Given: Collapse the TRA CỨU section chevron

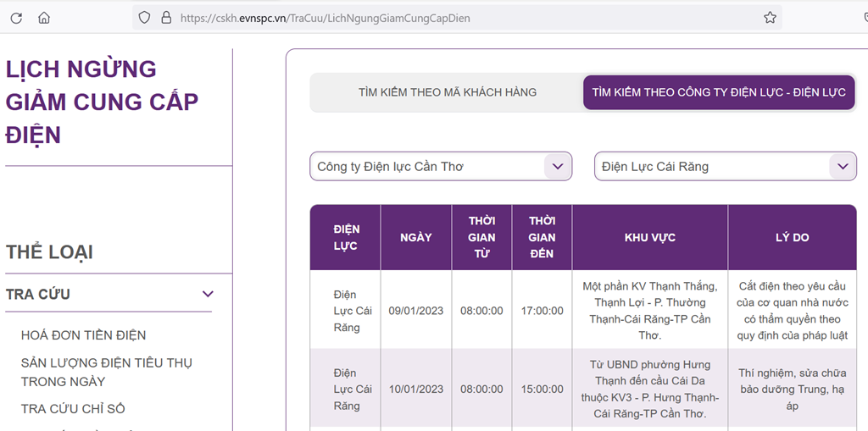Looking at the screenshot, I should [208, 294].
